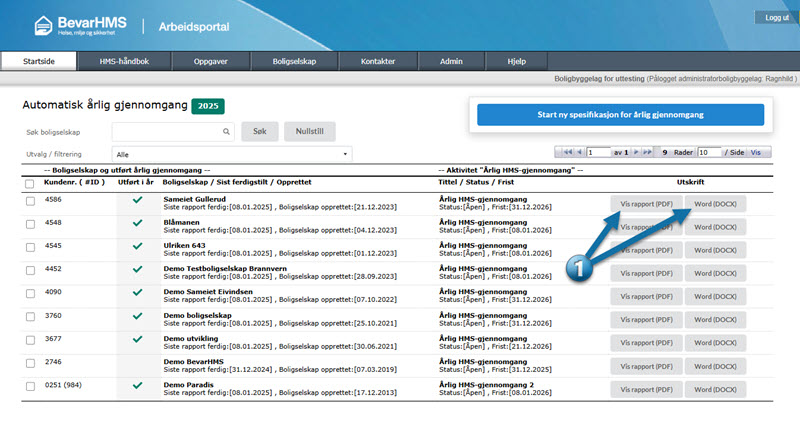Click the magnifier icon in search field
The image size is (800, 444).
[227, 131]
